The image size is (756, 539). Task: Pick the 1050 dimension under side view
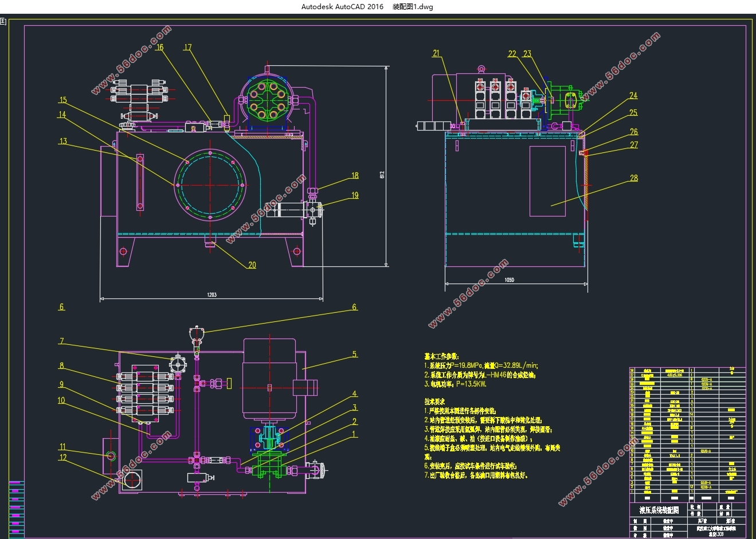[x=509, y=281]
